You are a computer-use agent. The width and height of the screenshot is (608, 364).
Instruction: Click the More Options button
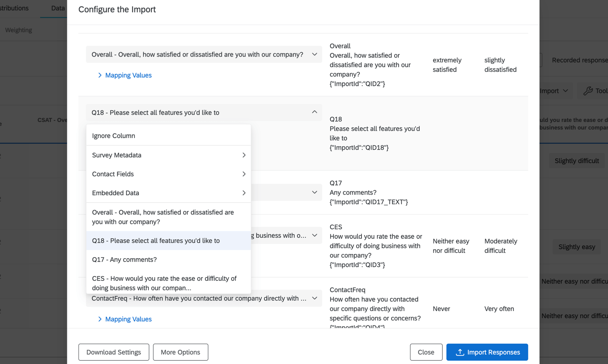(180, 352)
